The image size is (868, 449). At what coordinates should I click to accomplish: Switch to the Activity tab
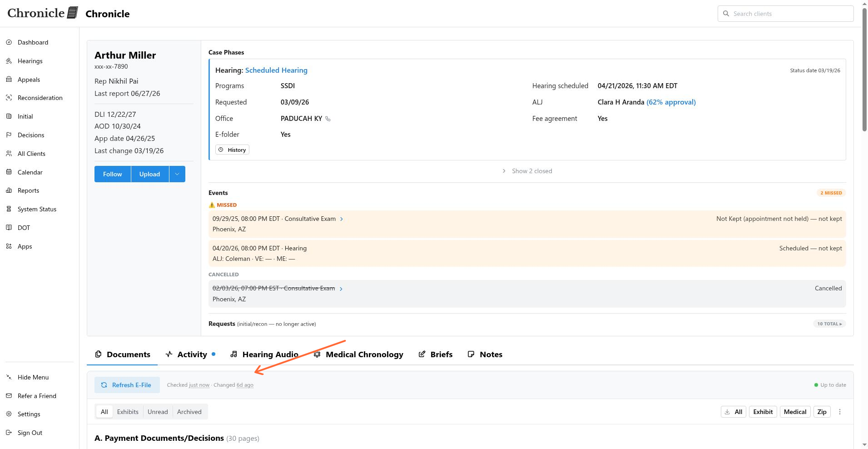(x=190, y=354)
